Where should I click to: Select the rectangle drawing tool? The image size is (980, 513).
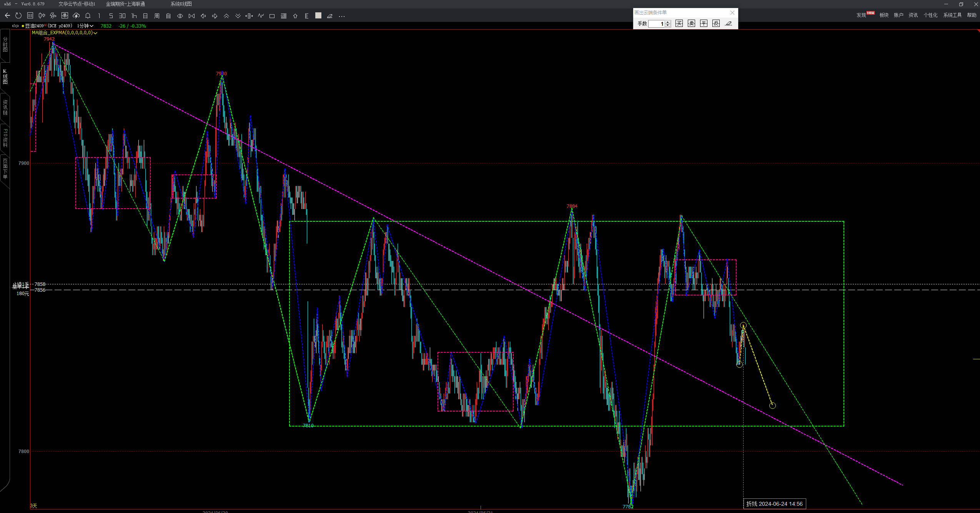coord(272,16)
